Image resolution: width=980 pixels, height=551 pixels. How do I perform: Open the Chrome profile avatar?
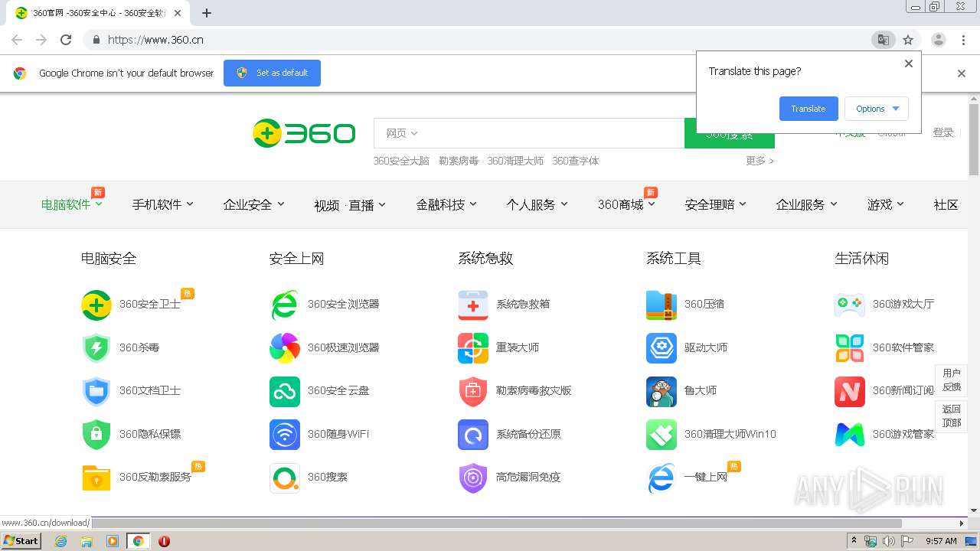point(939,40)
